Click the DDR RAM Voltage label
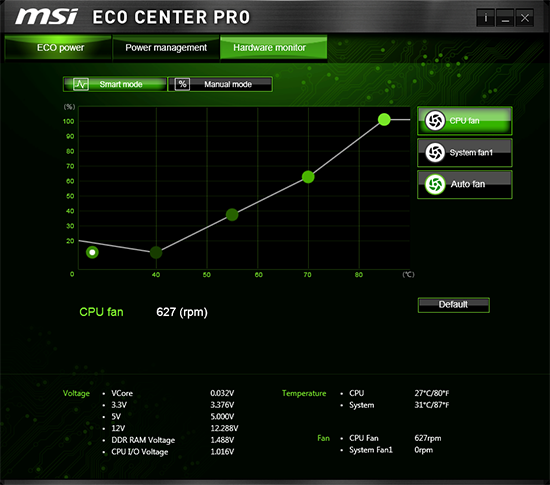 (x=143, y=440)
